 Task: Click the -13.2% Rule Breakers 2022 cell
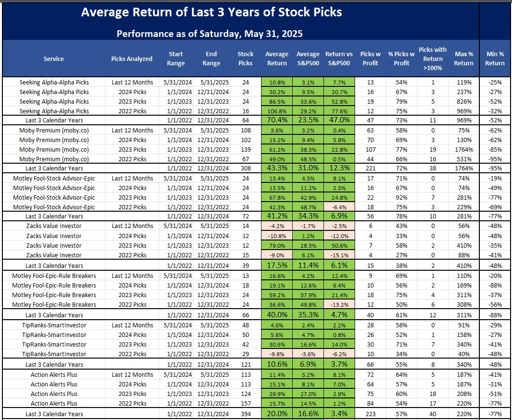(x=339, y=304)
